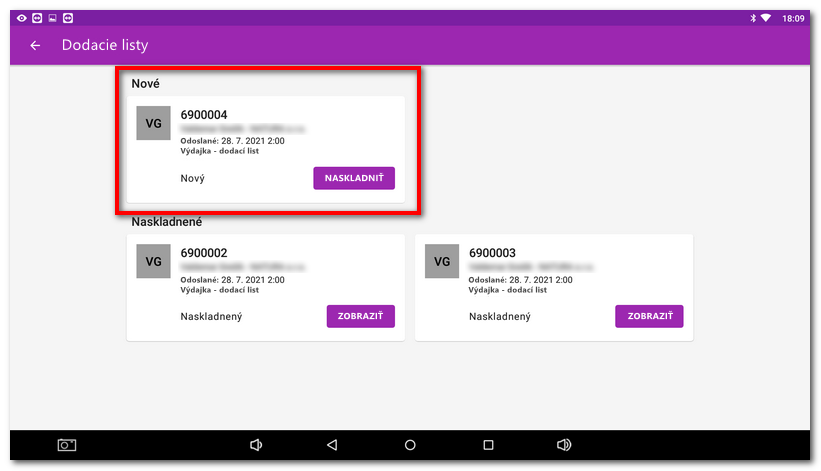Tap the screenshot camera icon in navigation bar
821x471 pixels.
pyautogui.click(x=66, y=445)
